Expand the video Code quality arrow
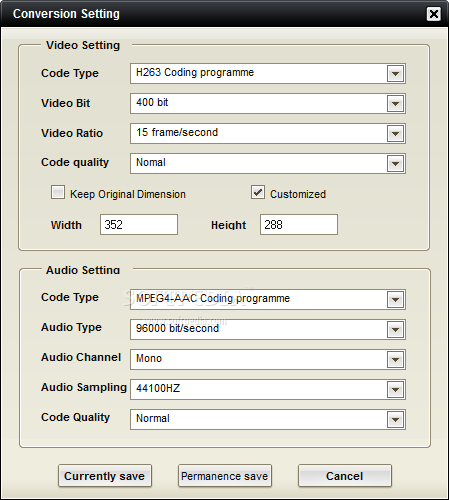The height and width of the screenshot is (500, 449). (395, 163)
